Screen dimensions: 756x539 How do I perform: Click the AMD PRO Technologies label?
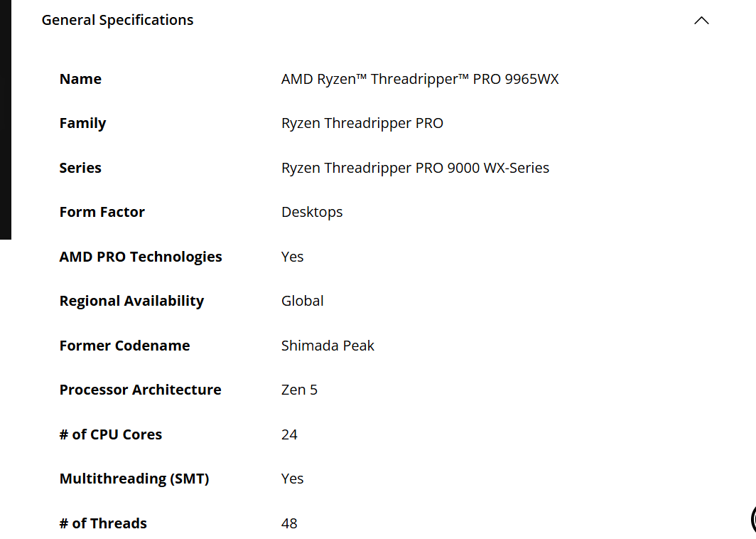[x=141, y=257]
